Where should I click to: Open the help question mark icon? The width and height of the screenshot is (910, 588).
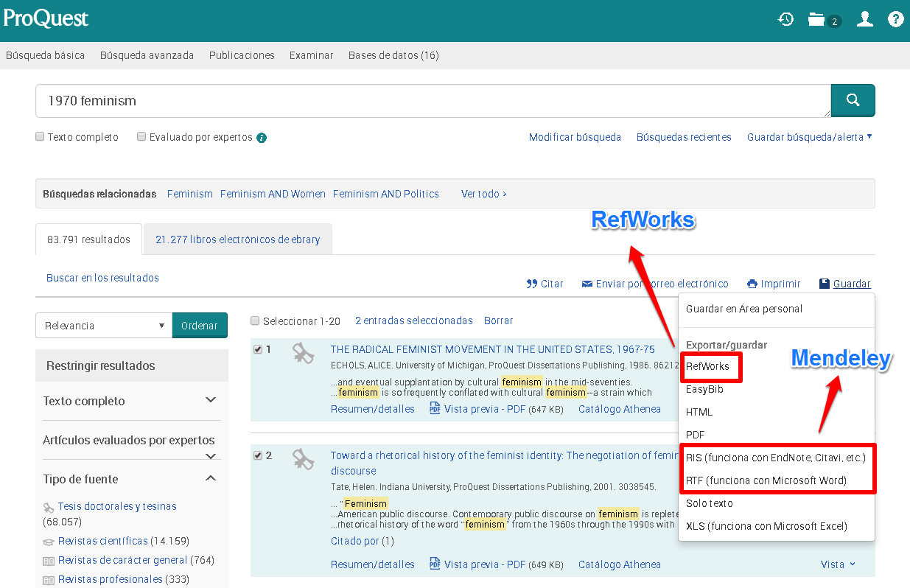click(x=896, y=19)
